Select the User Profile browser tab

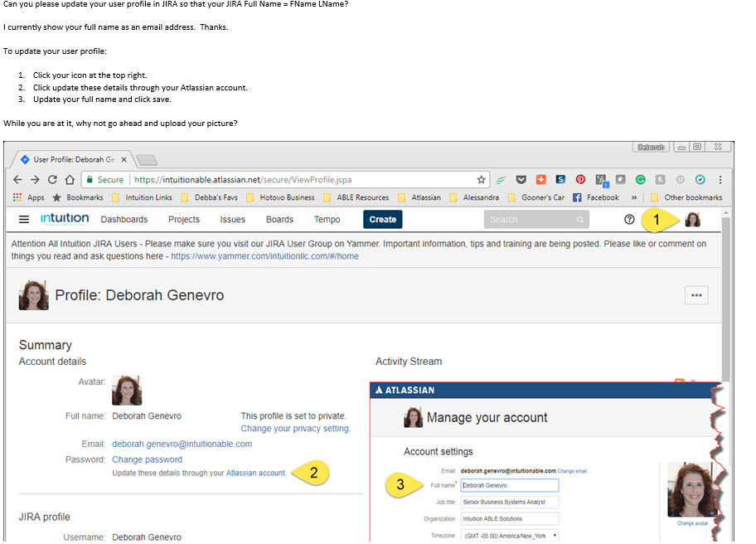click(74, 159)
